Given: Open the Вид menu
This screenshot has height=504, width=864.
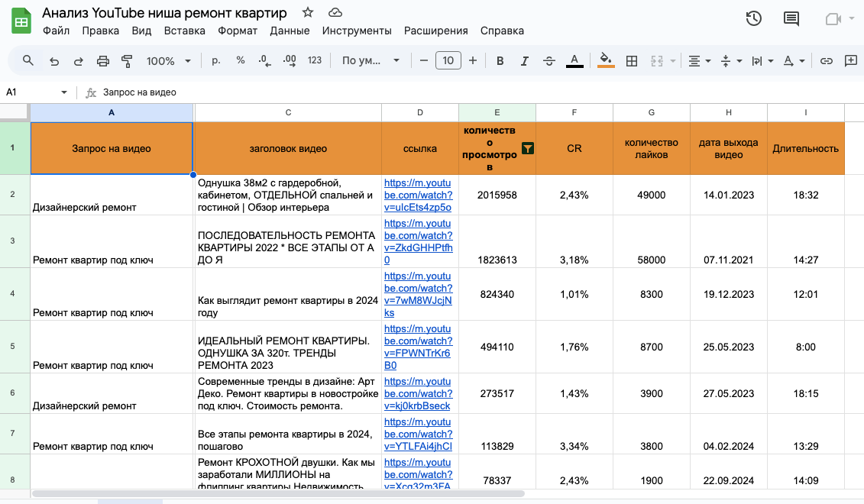Looking at the screenshot, I should pyautogui.click(x=141, y=31).
